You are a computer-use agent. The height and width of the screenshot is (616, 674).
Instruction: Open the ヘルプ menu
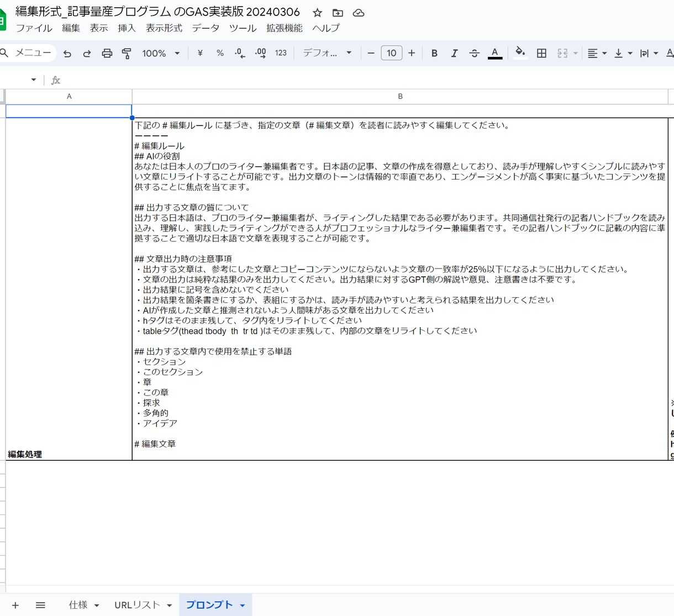[326, 28]
